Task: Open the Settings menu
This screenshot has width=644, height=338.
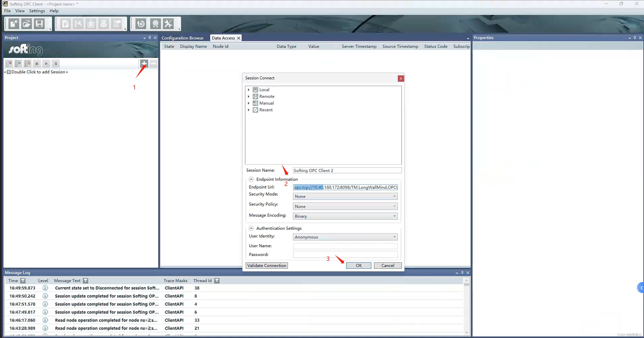Action: tap(37, 11)
